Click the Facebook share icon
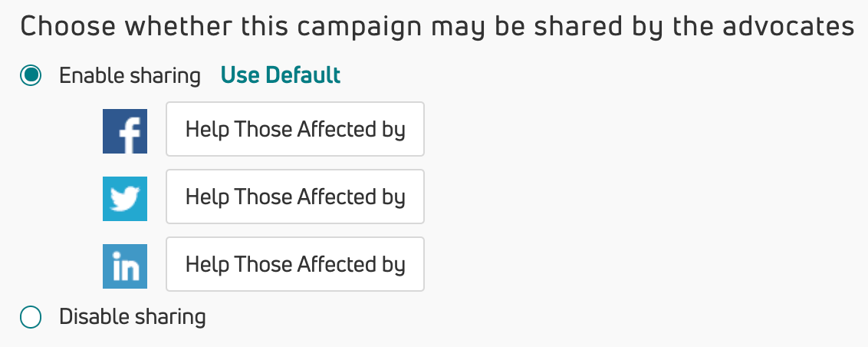The image size is (868, 347). [x=125, y=130]
